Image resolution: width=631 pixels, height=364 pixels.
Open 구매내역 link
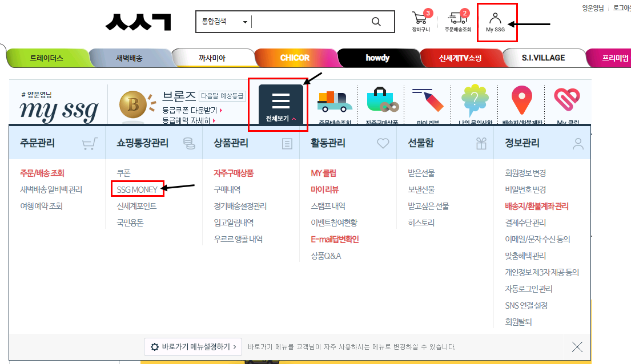click(227, 189)
